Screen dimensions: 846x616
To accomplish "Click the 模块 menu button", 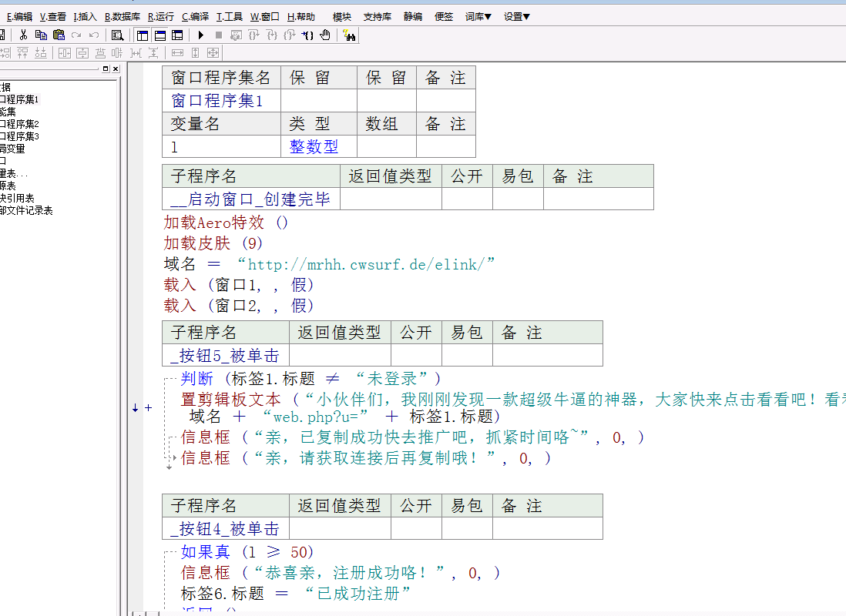I will point(341,16).
